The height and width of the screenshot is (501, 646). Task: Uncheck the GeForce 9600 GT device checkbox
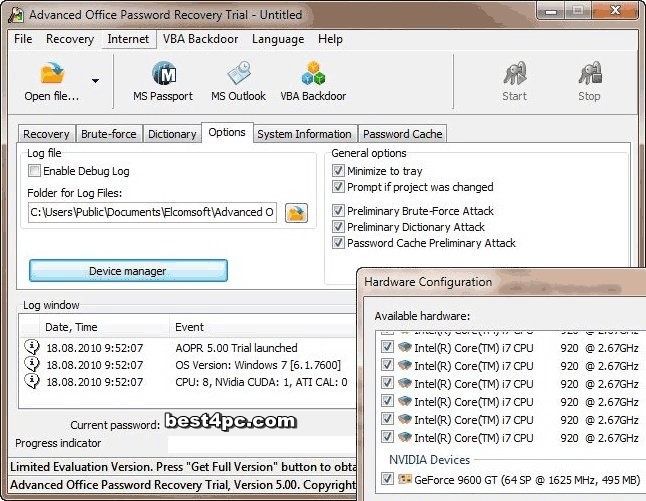(x=387, y=479)
